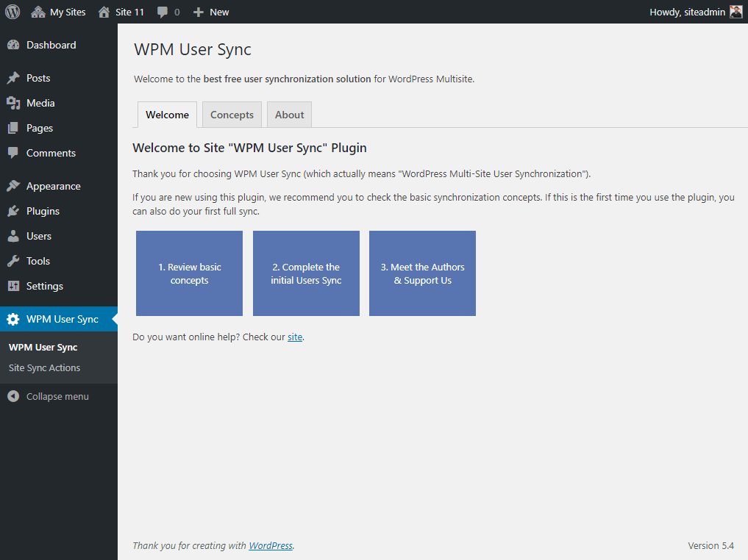
Task: Collapse the admin sidebar menu
Action: [x=59, y=396]
